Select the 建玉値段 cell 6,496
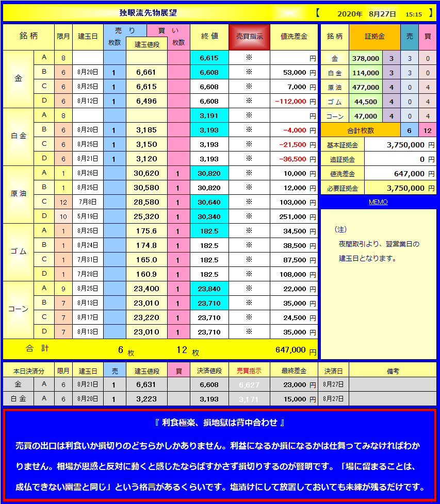The image size is (440, 504). click(146, 101)
